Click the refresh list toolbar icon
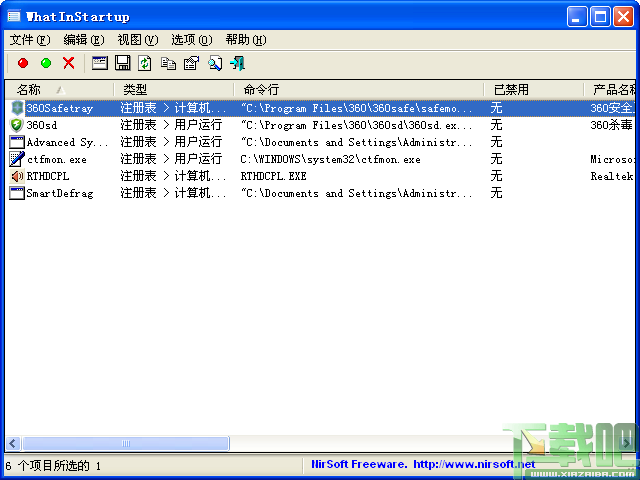The width and height of the screenshot is (640, 480). [145, 63]
